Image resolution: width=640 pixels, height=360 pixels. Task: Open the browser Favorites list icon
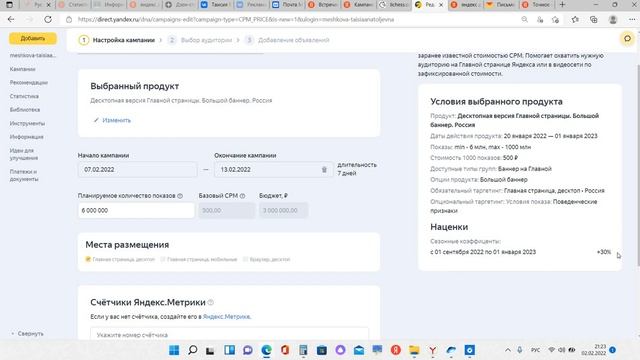(575, 19)
